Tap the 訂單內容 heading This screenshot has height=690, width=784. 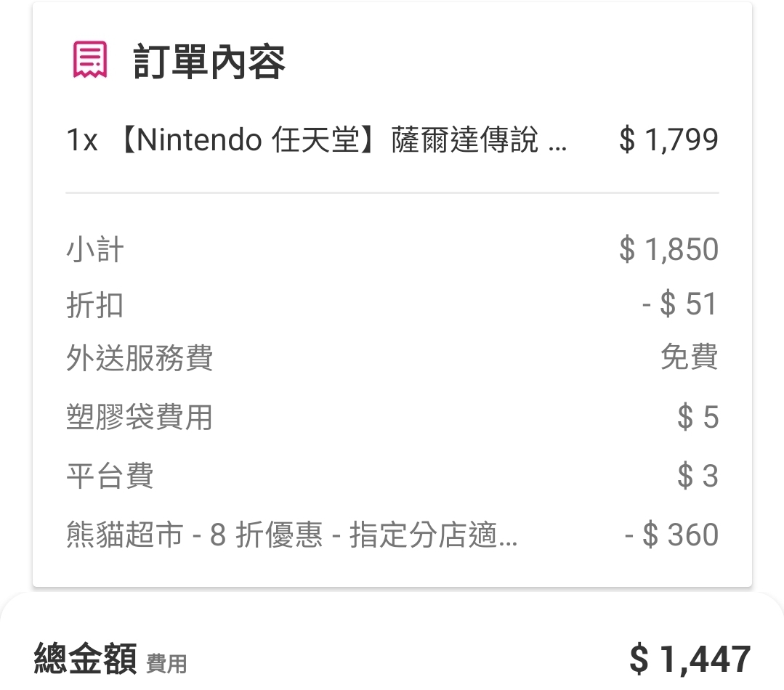[x=209, y=62]
